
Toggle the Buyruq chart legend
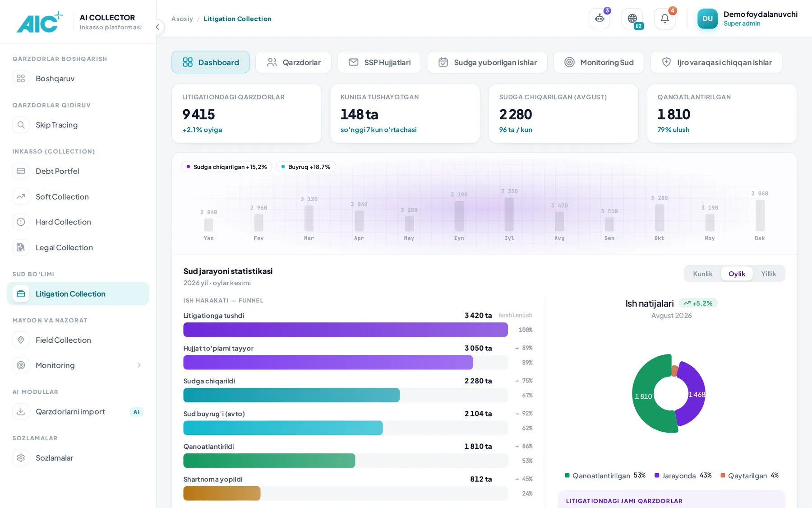[305, 167]
